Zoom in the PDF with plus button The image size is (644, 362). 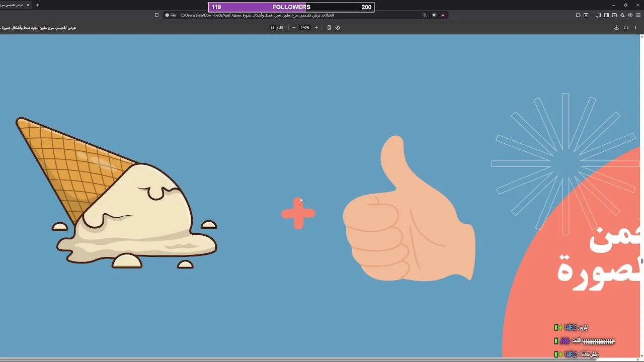pyautogui.click(x=316, y=28)
